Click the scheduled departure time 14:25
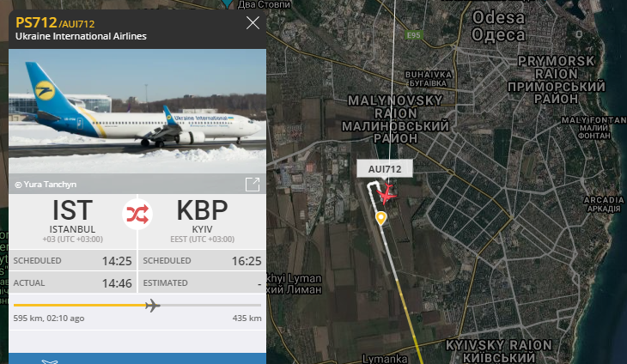This screenshot has height=364, width=627. pos(117,261)
